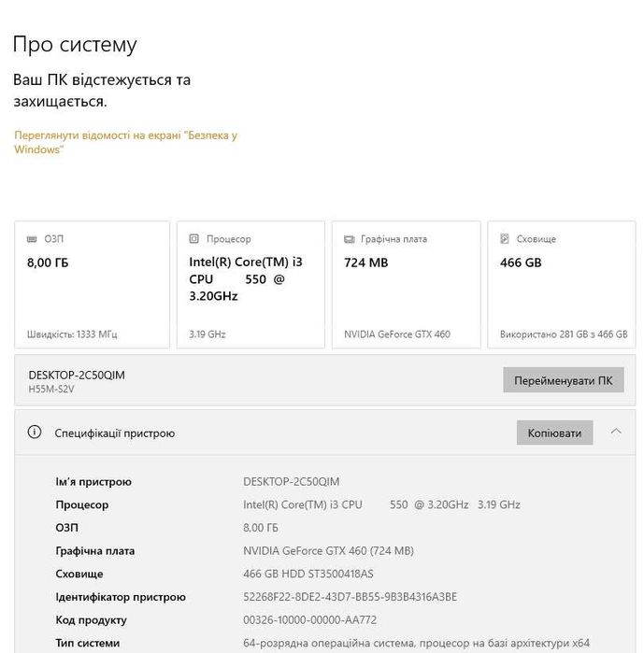Rename this PC button

tap(563, 381)
